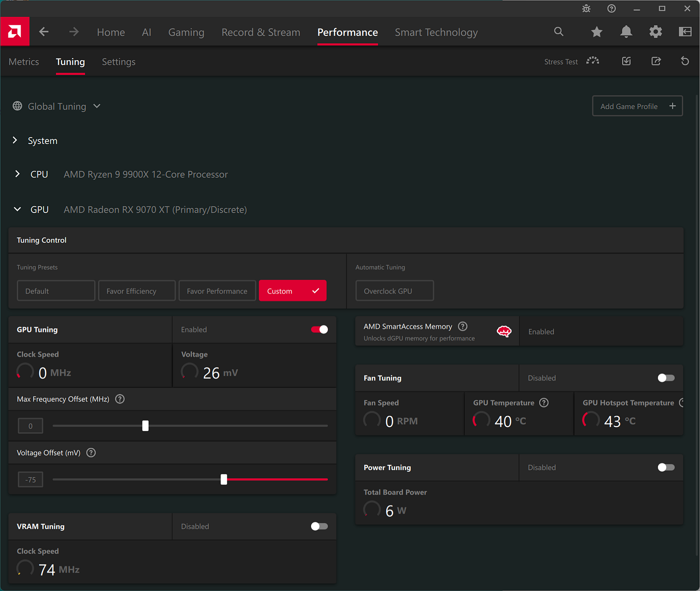Click the export share profile icon
Screen dimensions: 700x591
656,61
